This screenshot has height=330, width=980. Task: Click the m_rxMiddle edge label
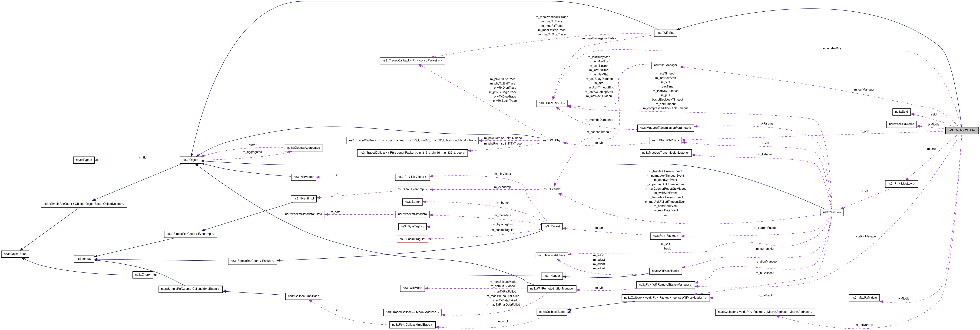pos(901,299)
